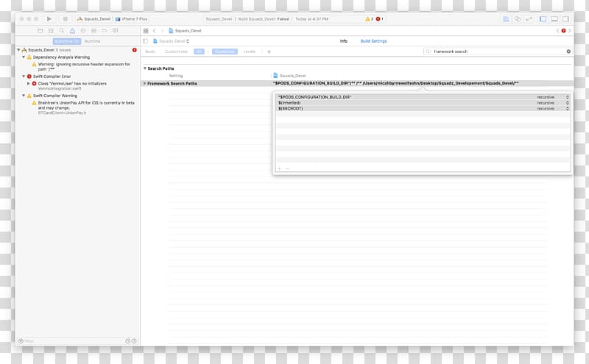Toggle the Debug area visibility
The image size is (589, 364).
(x=554, y=19)
